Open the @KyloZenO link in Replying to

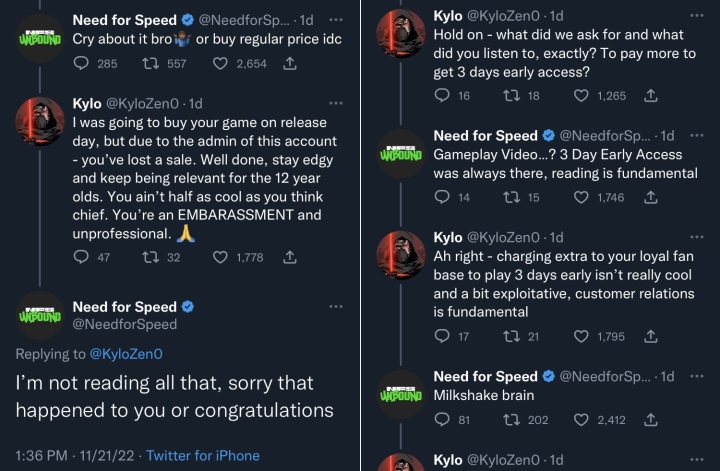coord(125,353)
